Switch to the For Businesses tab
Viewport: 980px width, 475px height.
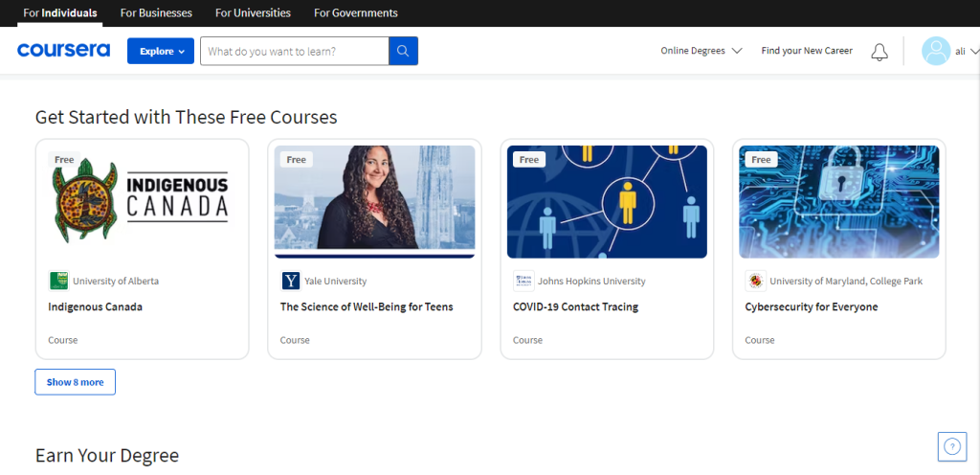156,13
